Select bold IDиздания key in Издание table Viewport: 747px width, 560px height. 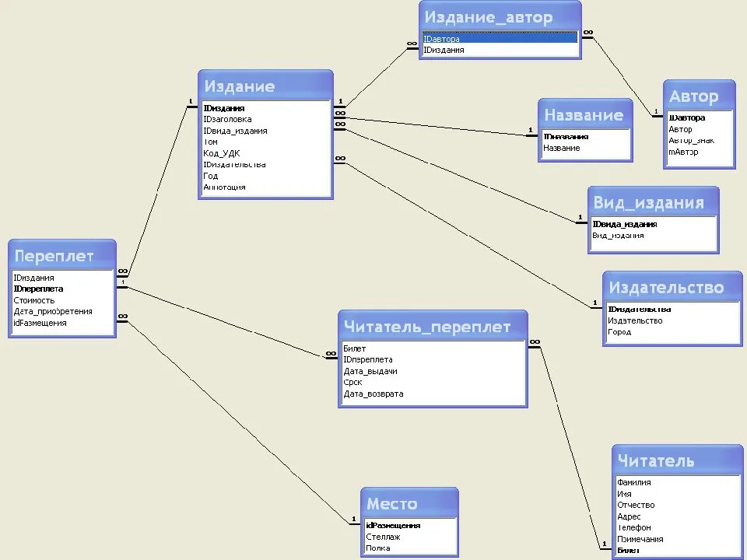[x=266, y=108]
